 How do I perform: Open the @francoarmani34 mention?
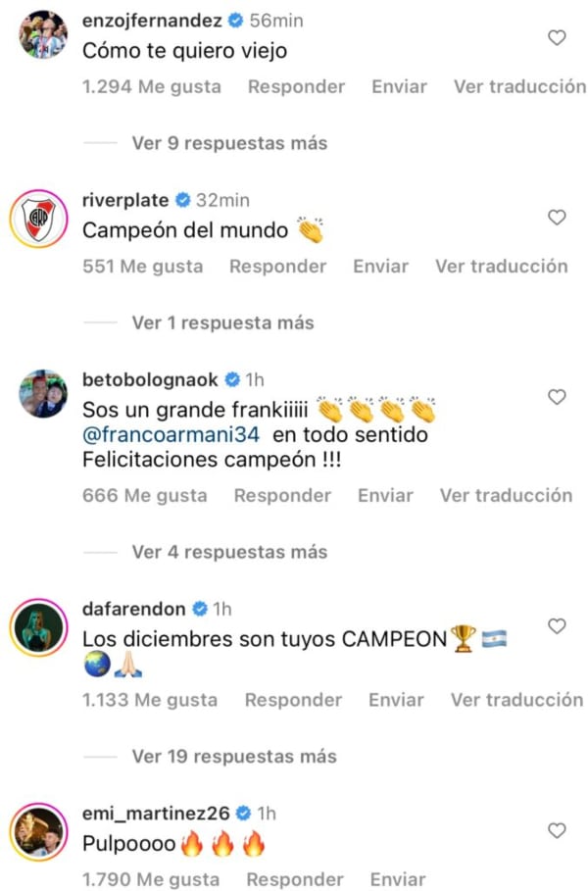pyautogui.click(x=171, y=434)
